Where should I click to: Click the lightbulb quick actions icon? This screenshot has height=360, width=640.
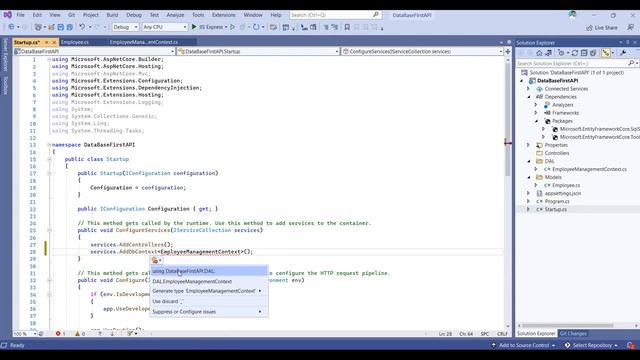155,260
